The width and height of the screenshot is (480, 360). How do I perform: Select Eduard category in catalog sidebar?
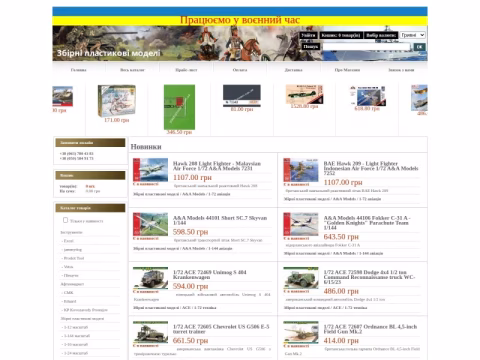tap(69, 301)
